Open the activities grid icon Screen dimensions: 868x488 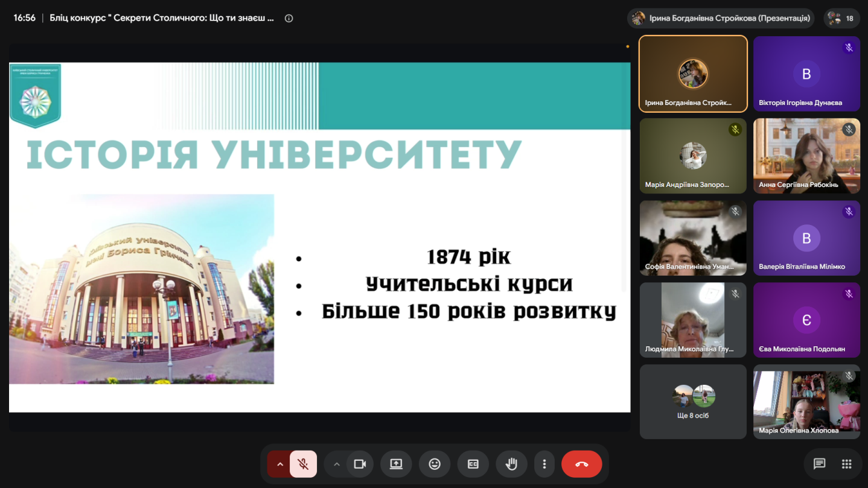pyautogui.click(x=846, y=464)
